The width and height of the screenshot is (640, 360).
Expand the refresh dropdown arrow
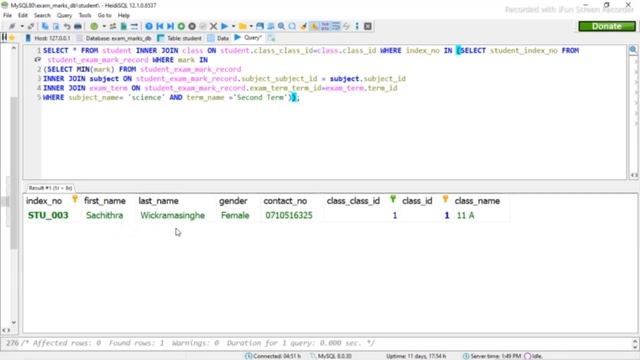pyautogui.click(x=104, y=26)
